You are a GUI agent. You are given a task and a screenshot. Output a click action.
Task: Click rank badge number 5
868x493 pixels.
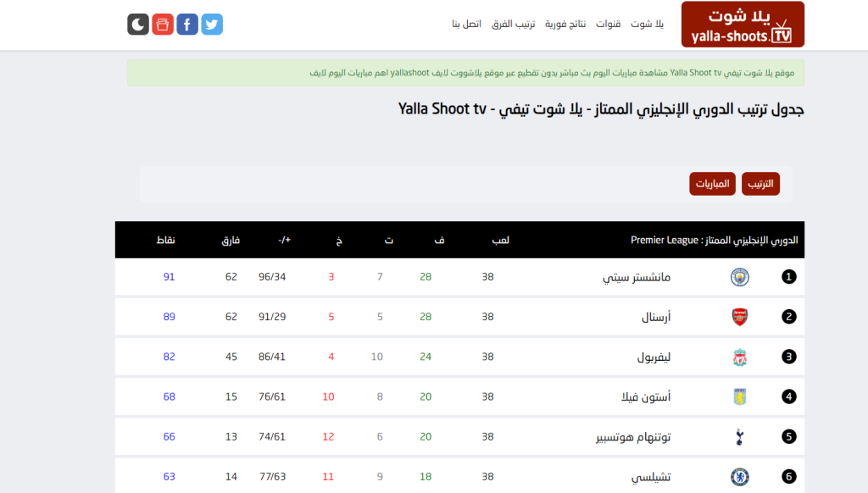click(789, 436)
